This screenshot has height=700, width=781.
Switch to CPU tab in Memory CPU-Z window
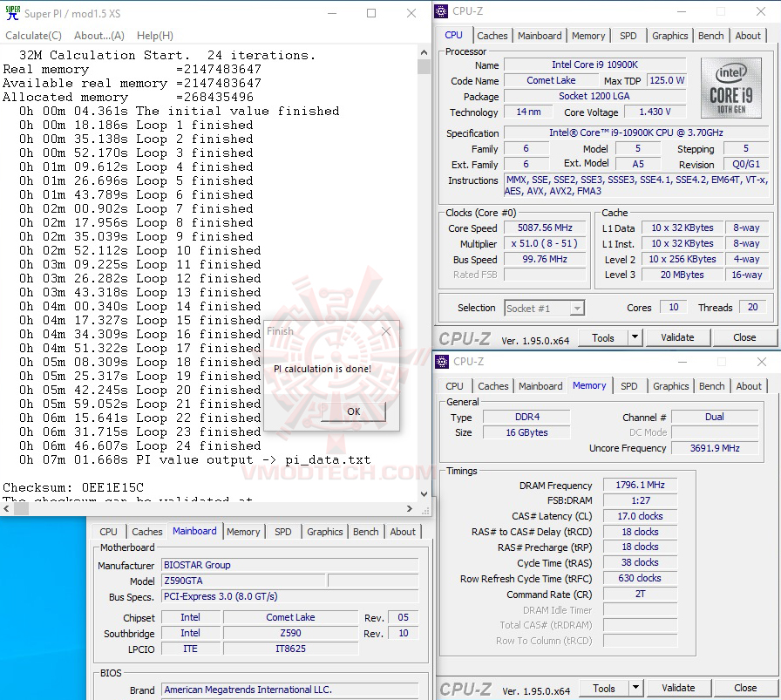click(x=454, y=386)
